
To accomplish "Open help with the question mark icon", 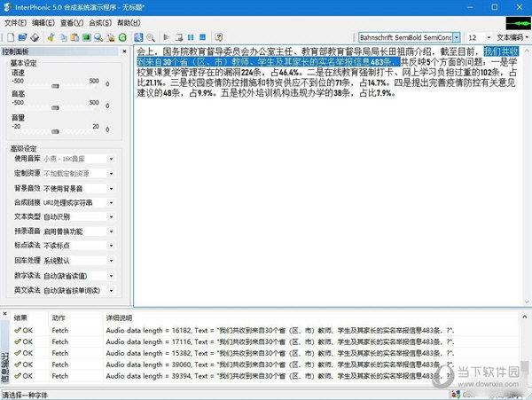I will click(x=219, y=37).
